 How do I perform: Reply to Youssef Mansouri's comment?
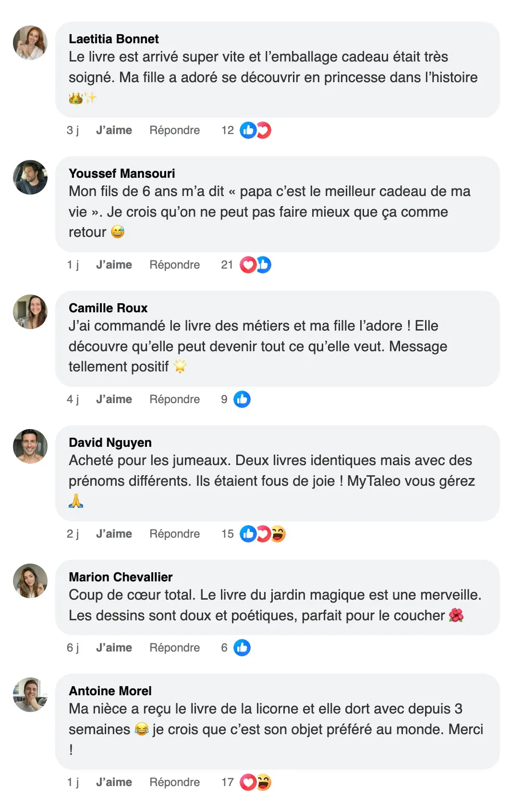click(x=174, y=265)
